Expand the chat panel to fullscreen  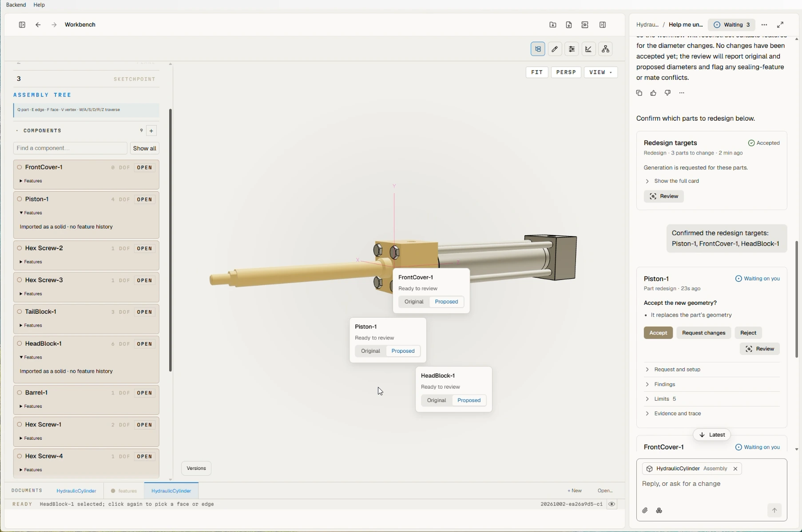tap(780, 25)
